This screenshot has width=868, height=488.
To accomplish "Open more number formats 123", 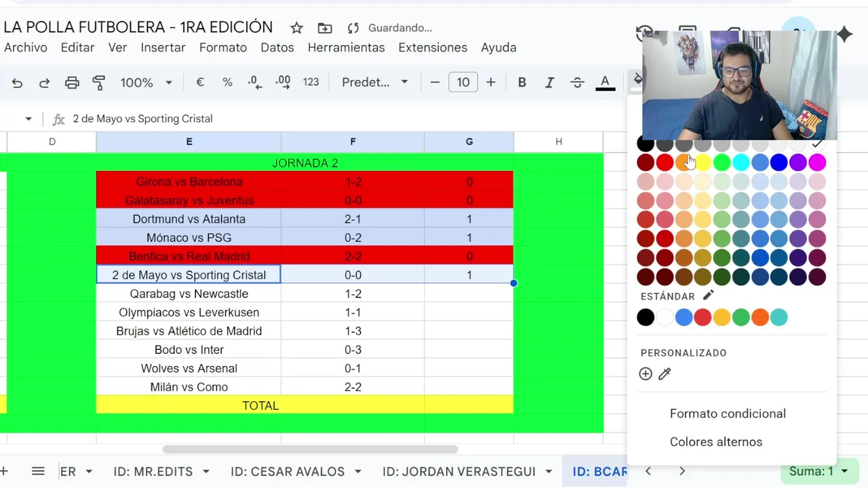I will (311, 82).
